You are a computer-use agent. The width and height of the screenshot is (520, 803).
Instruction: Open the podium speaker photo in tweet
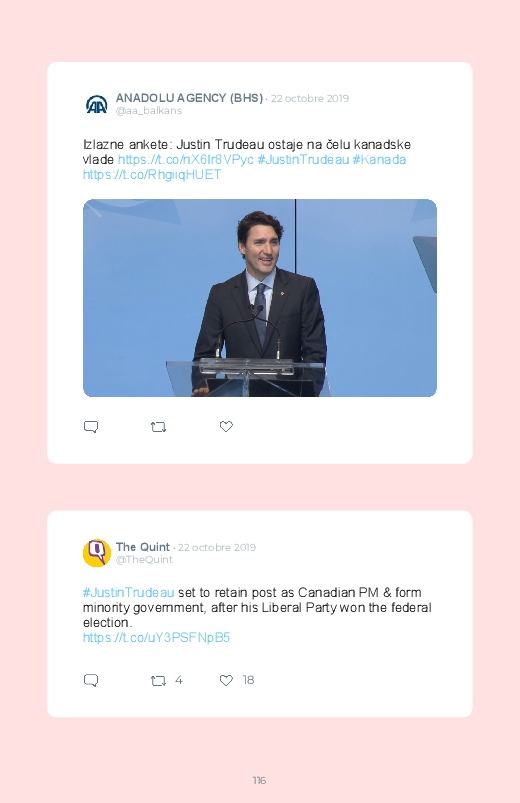pyautogui.click(x=260, y=298)
